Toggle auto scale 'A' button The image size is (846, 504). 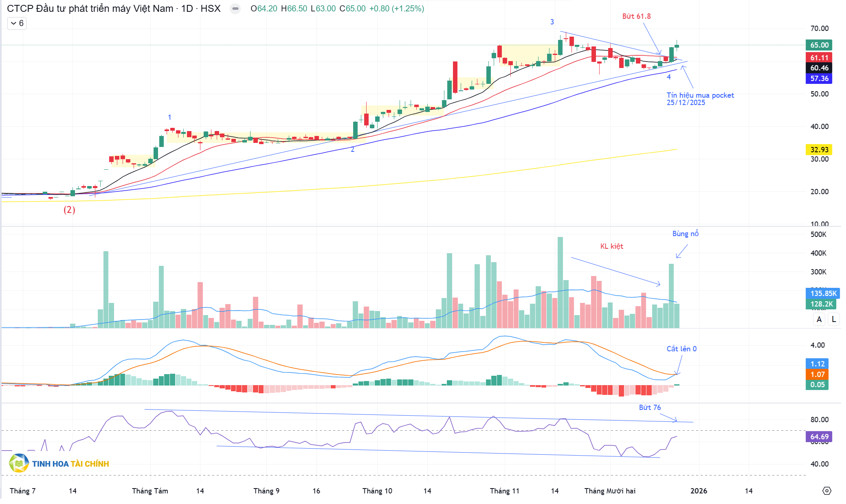(819, 319)
